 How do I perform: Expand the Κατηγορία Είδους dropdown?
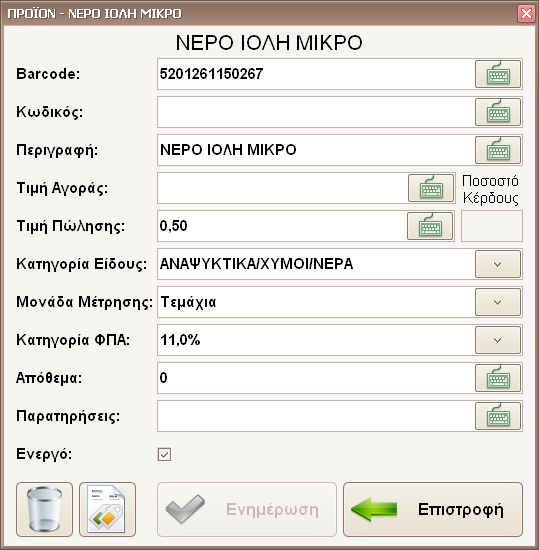click(498, 264)
